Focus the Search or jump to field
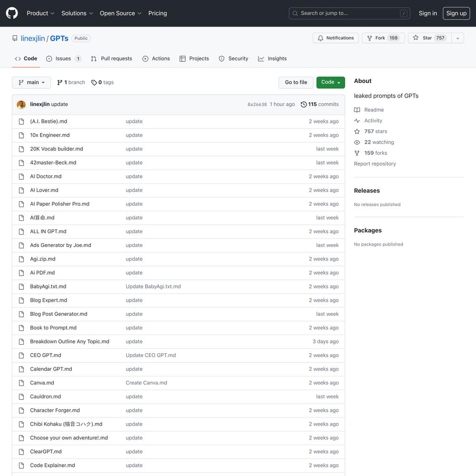This screenshot has width=476, height=476. 349,13
